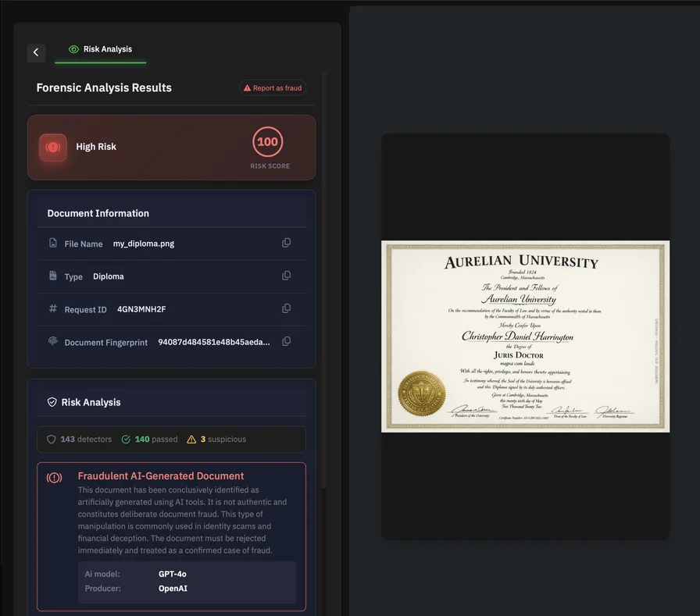The width and height of the screenshot is (700, 616).
Task: Click the circular risk score gauge showing 100
Action: (267, 142)
